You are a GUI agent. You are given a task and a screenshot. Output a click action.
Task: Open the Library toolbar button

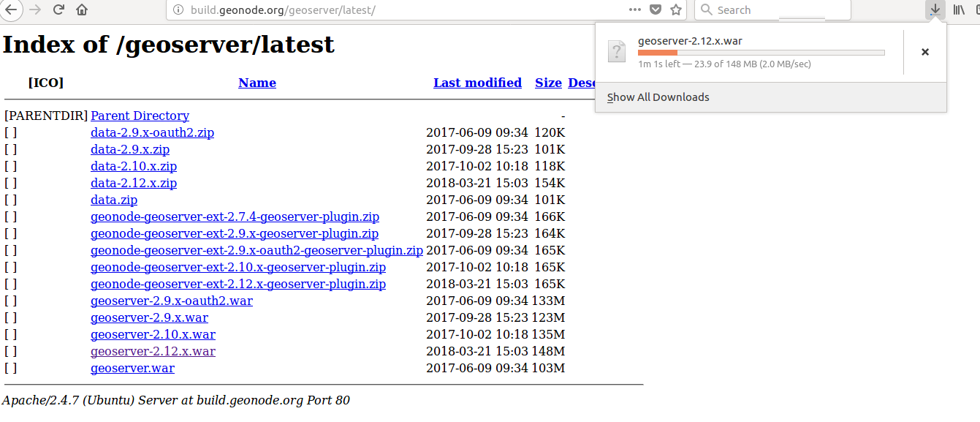(960, 10)
